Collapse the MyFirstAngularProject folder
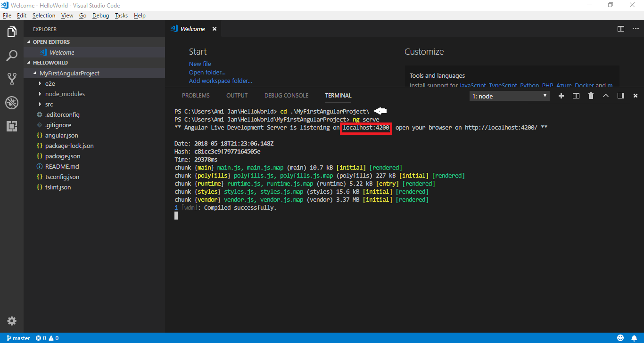644x343 pixels. tap(94, 73)
